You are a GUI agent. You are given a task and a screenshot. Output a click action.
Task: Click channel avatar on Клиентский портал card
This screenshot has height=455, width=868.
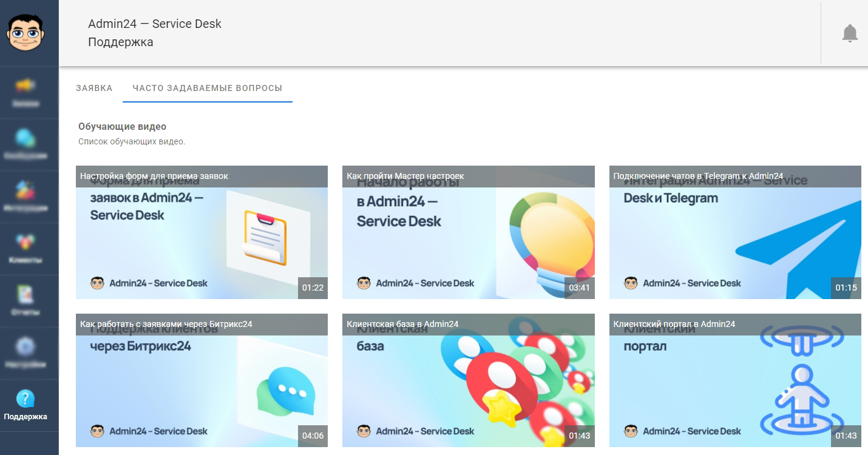point(631,431)
